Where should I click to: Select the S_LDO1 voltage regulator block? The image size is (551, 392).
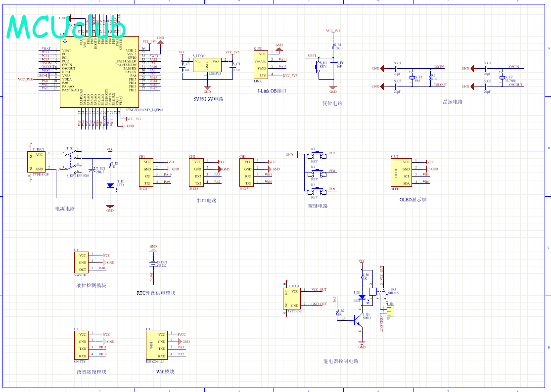tap(207, 65)
